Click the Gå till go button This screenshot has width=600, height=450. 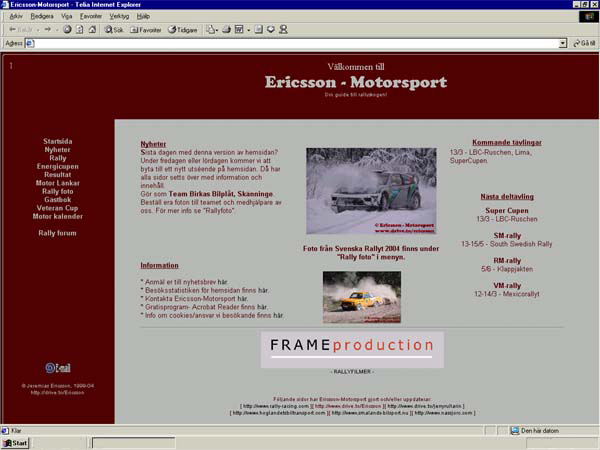tap(584, 43)
